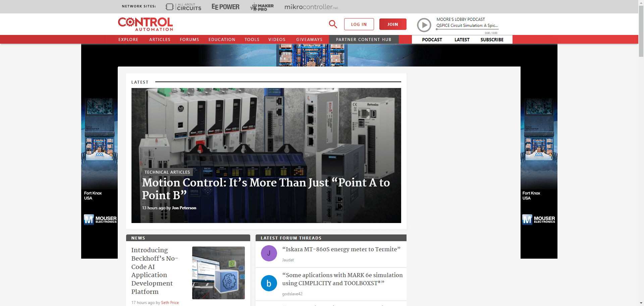The height and width of the screenshot is (306, 644).
Task: Open the Iskara MT-860S forum thread
Action: click(x=341, y=249)
